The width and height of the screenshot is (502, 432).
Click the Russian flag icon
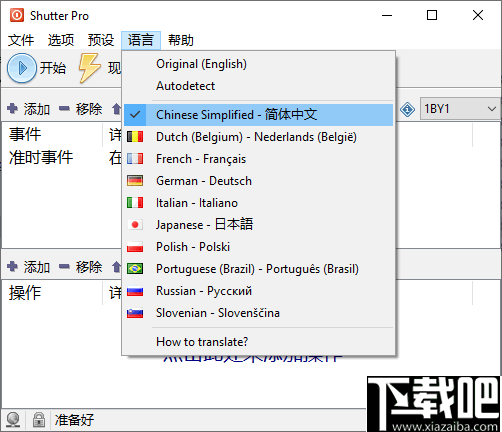135,291
